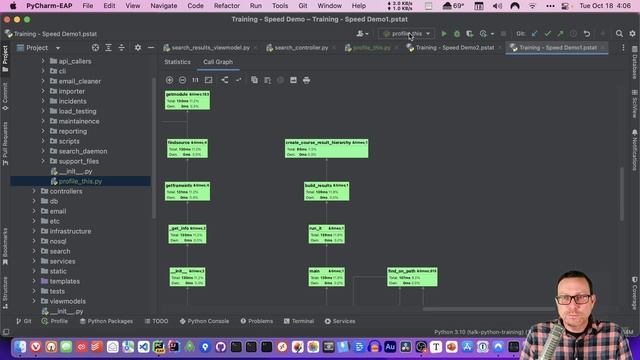
Task: Open Project view mode dropdown
Action: (58, 48)
